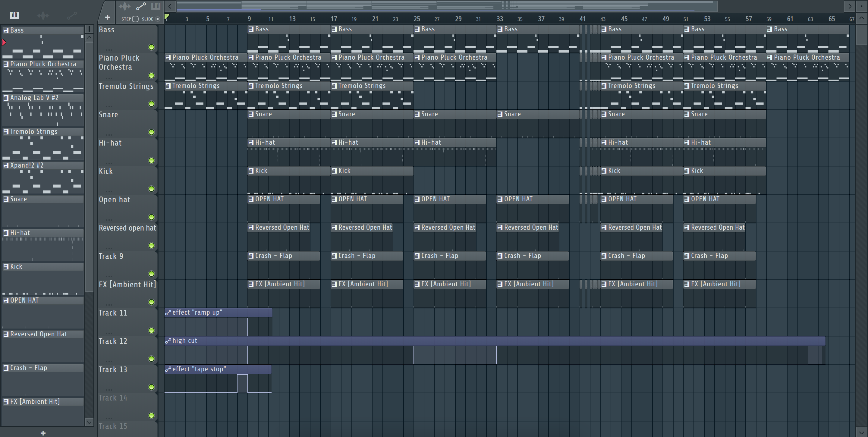Select Piano Pluck Orchestra pattern in picker
The image size is (868, 437).
click(x=43, y=64)
